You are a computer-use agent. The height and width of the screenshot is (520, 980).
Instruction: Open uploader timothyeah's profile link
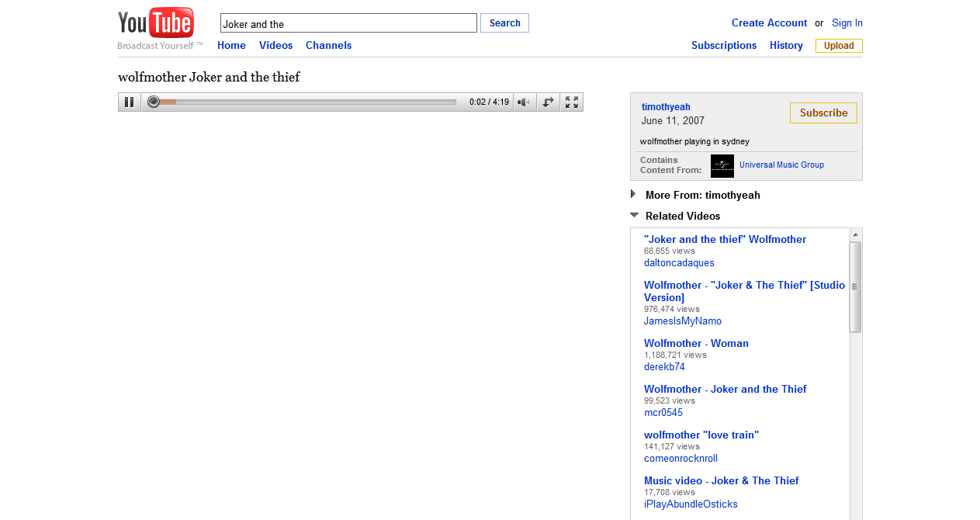tap(666, 107)
